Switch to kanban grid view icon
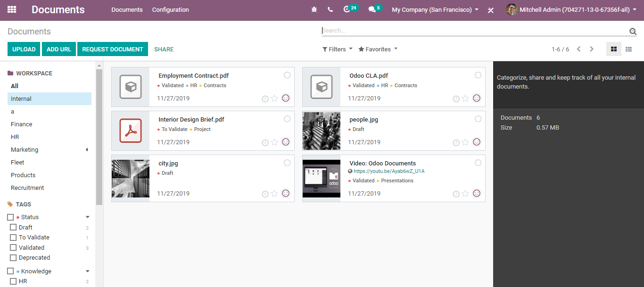 pos(614,49)
